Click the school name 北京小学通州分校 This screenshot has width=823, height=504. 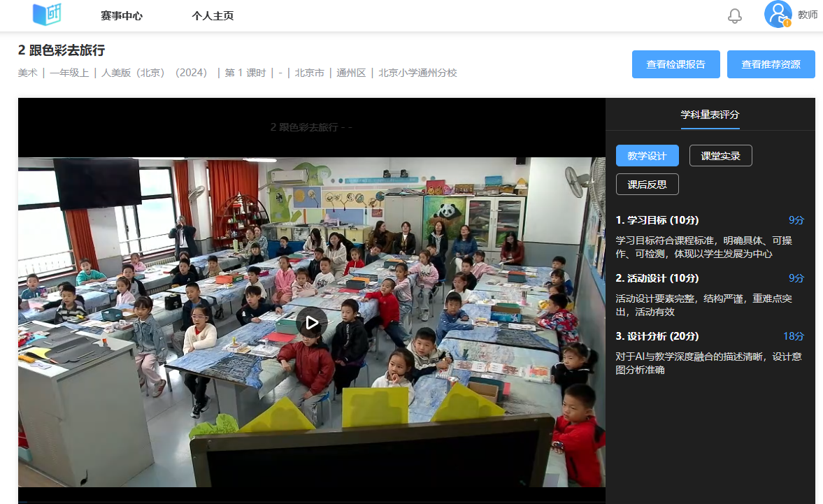[417, 72]
